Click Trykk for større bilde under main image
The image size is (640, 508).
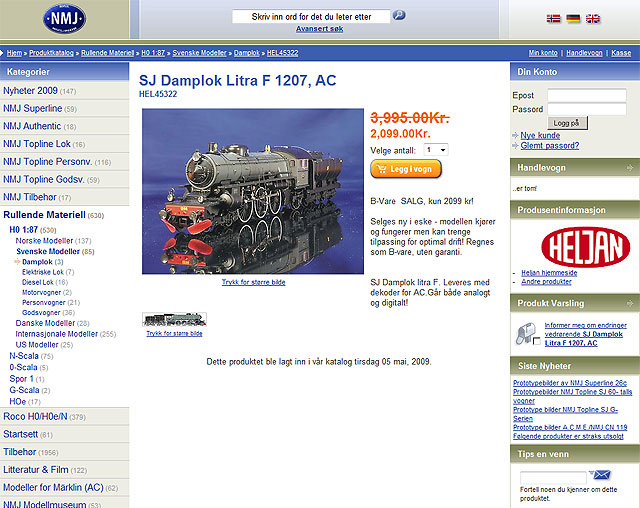pyautogui.click(x=253, y=282)
